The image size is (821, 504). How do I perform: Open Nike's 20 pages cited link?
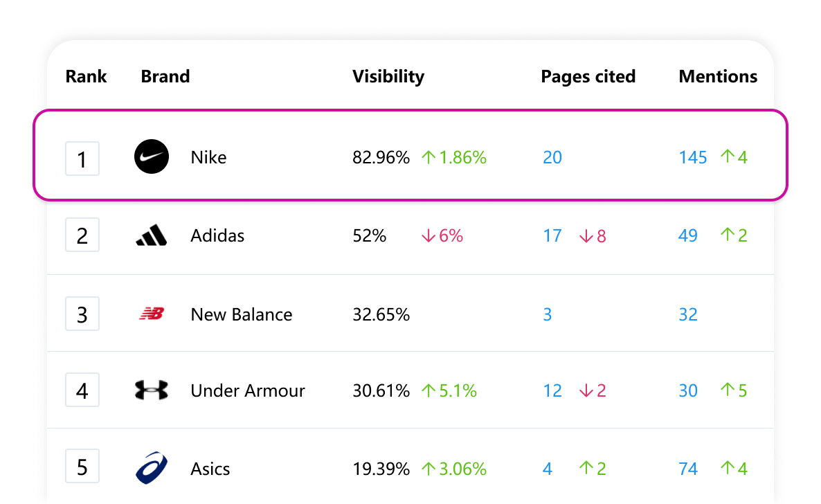tap(552, 157)
